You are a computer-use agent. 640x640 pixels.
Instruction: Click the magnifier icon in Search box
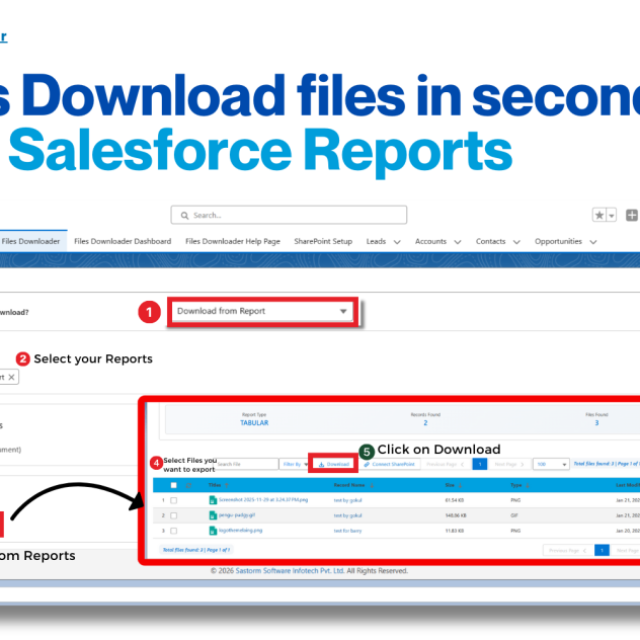(x=184, y=216)
